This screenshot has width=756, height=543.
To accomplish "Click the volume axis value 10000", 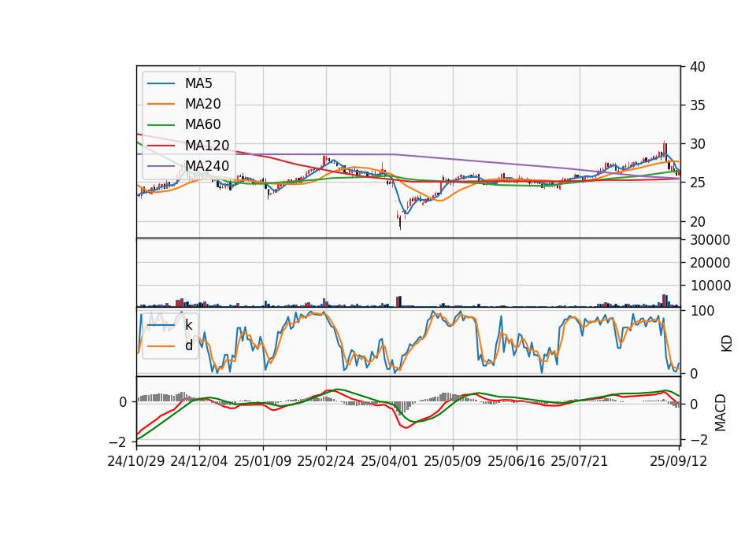I will (710, 286).
